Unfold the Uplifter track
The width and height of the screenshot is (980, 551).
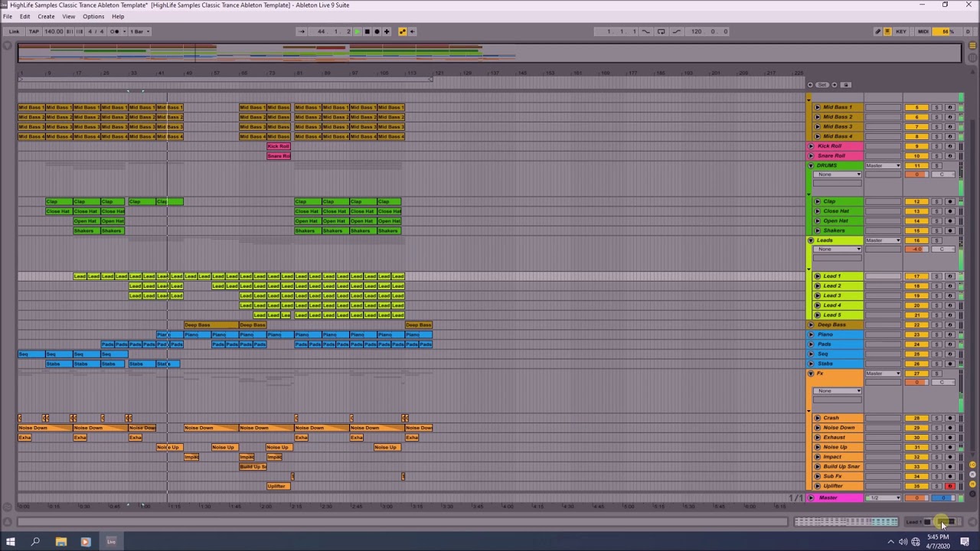coord(817,486)
